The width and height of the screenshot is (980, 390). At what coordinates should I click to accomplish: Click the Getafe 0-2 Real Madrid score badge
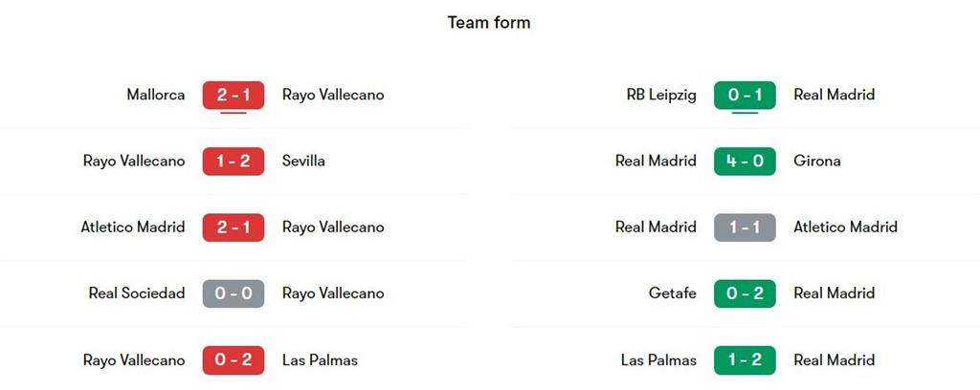pos(745,293)
